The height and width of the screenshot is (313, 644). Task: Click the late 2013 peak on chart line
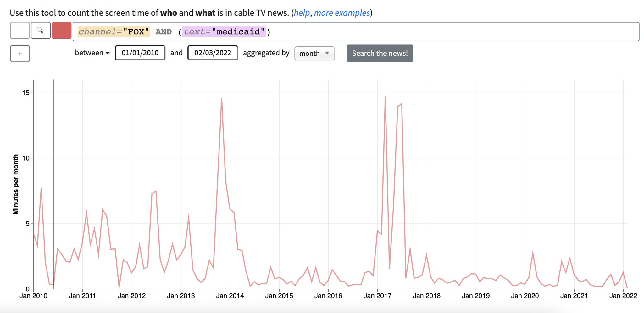pos(222,98)
